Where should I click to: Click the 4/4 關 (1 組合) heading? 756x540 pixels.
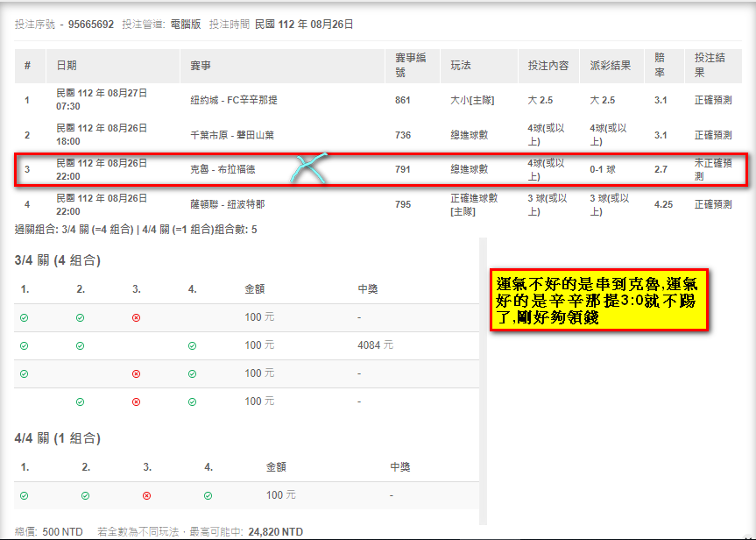pyautogui.click(x=57, y=438)
